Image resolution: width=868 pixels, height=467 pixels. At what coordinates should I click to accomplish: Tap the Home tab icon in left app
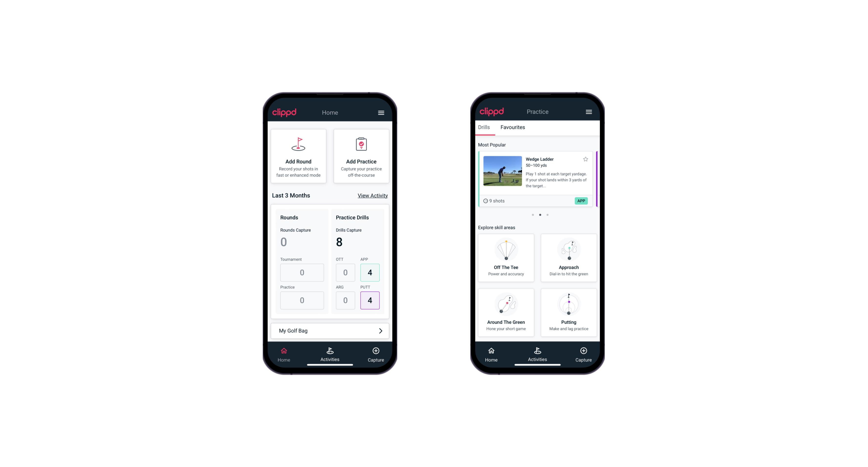click(x=284, y=352)
